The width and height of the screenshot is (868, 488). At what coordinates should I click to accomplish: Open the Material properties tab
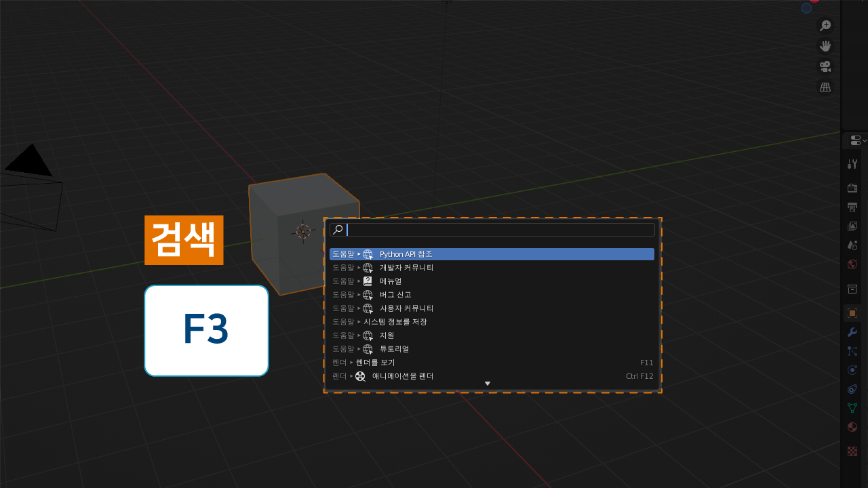tap(852, 427)
